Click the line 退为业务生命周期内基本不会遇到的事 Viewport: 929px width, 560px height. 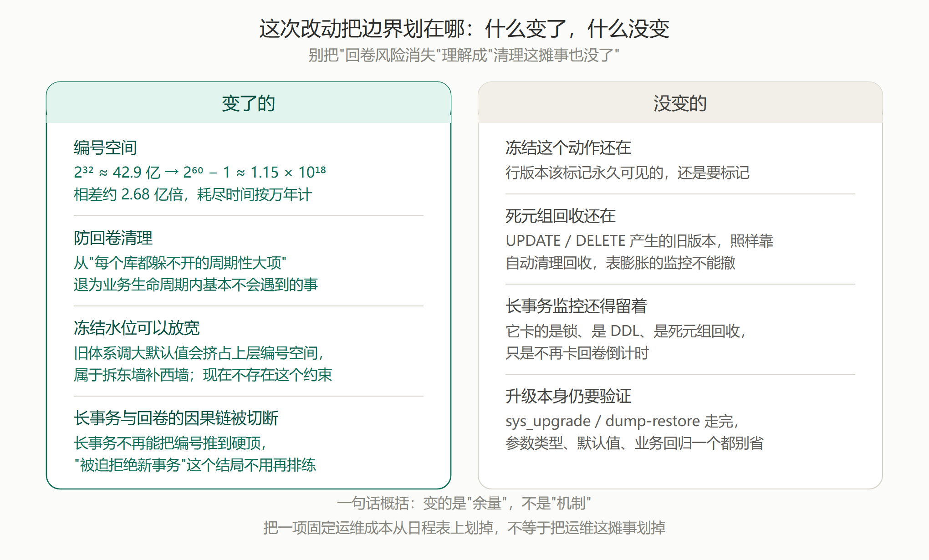196,285
